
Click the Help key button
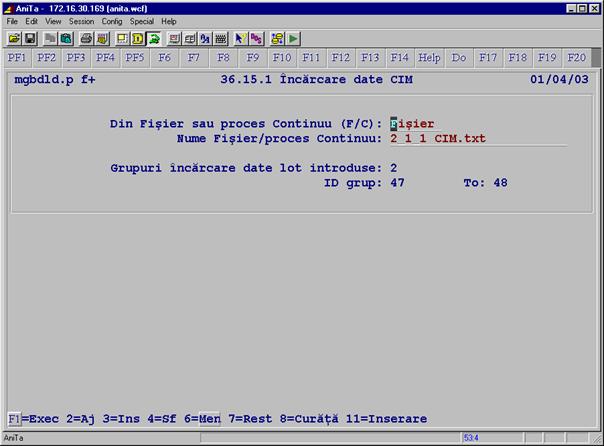[x=429, y=58]
